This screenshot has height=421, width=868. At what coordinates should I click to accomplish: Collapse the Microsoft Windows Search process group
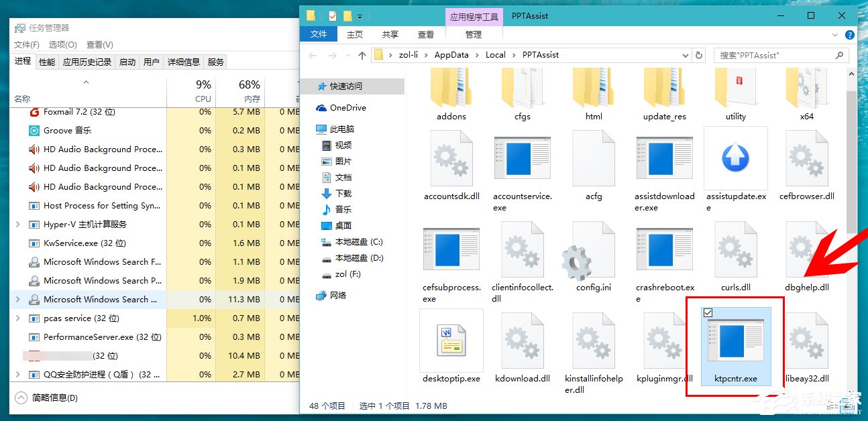17,299
